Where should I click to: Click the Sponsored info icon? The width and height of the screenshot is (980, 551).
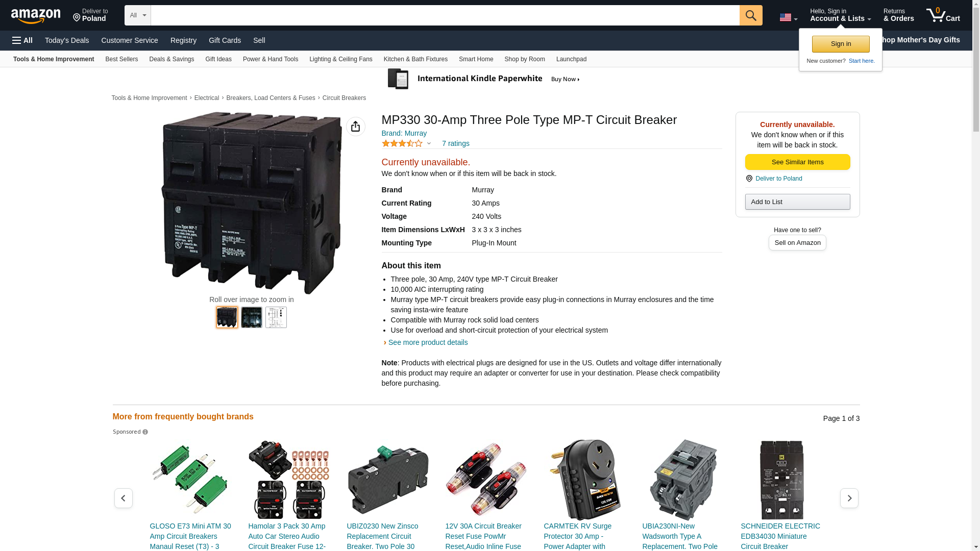coord(145,432)
